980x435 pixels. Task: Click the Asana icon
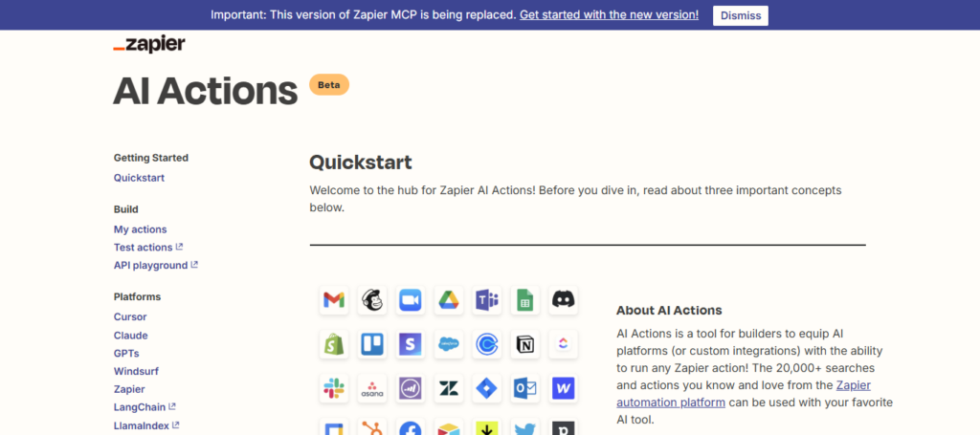[372, 388]
